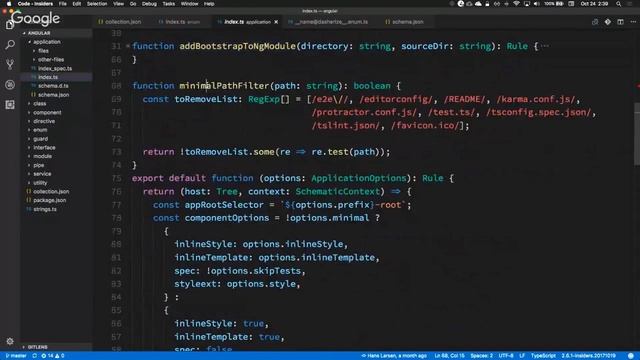
Task: Switch to the collection.json tab
Action: pos(120,22)
